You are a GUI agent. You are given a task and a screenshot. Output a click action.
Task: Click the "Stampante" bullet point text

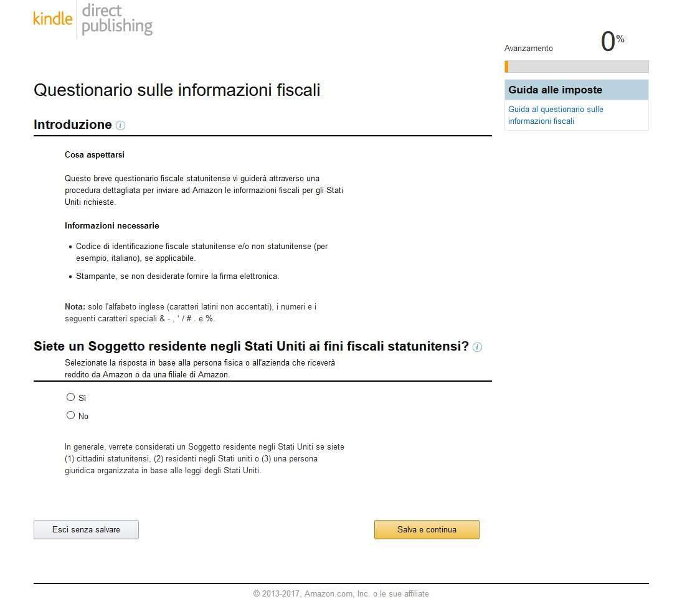click(177, 276)
